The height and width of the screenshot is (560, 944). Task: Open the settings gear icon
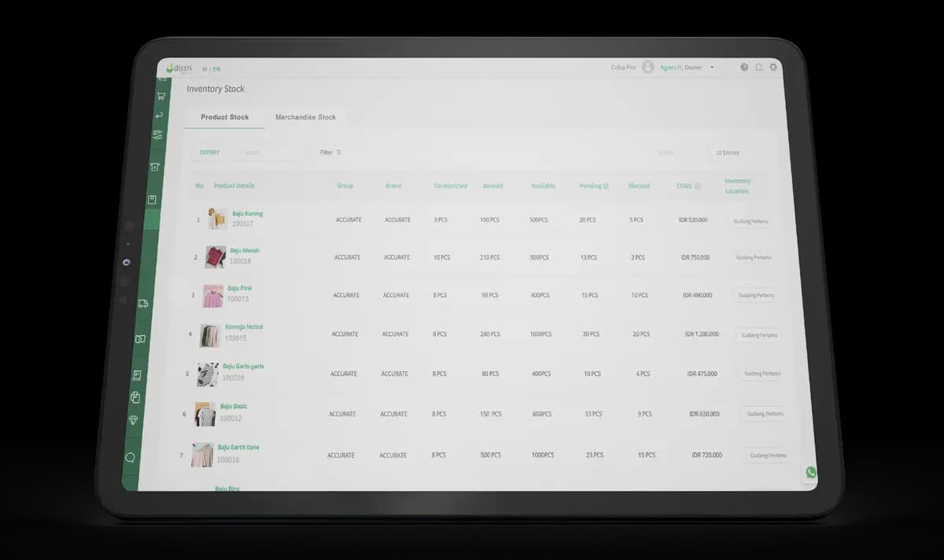(x=773, y=68)
